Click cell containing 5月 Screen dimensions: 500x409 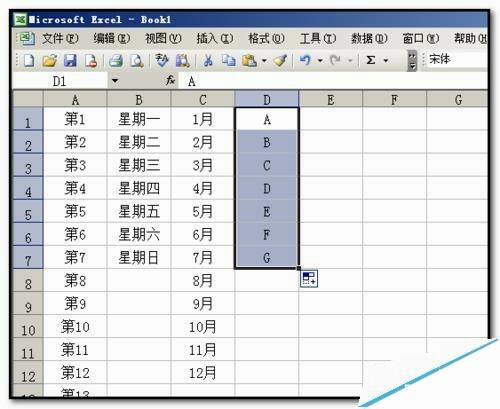(x=203, y=211)
